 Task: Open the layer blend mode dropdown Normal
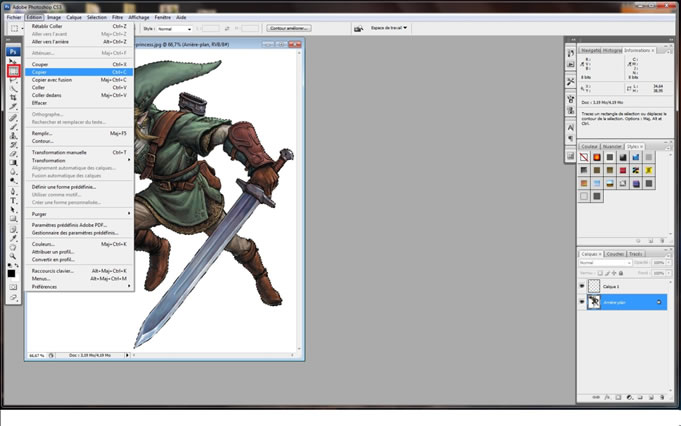605,263
